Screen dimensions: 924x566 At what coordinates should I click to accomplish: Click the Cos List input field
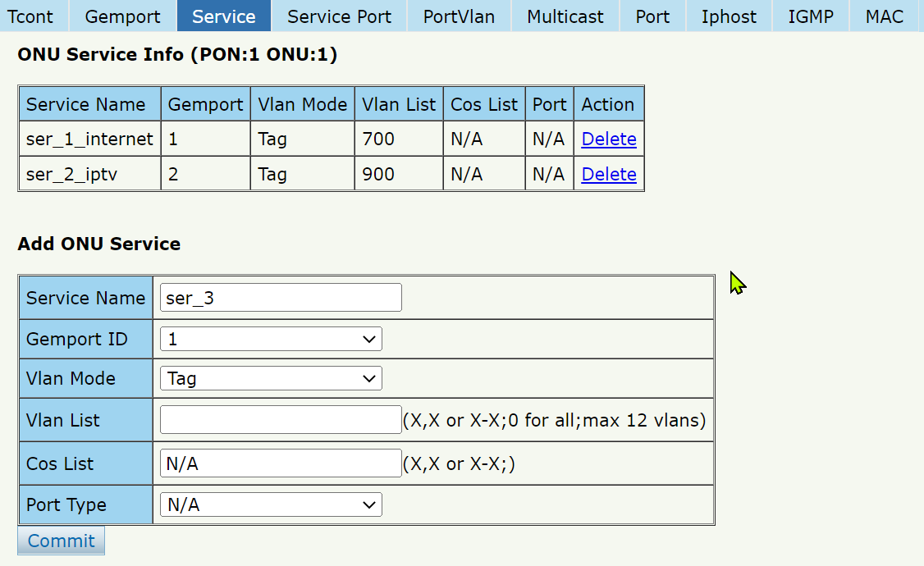coord(281,463)
